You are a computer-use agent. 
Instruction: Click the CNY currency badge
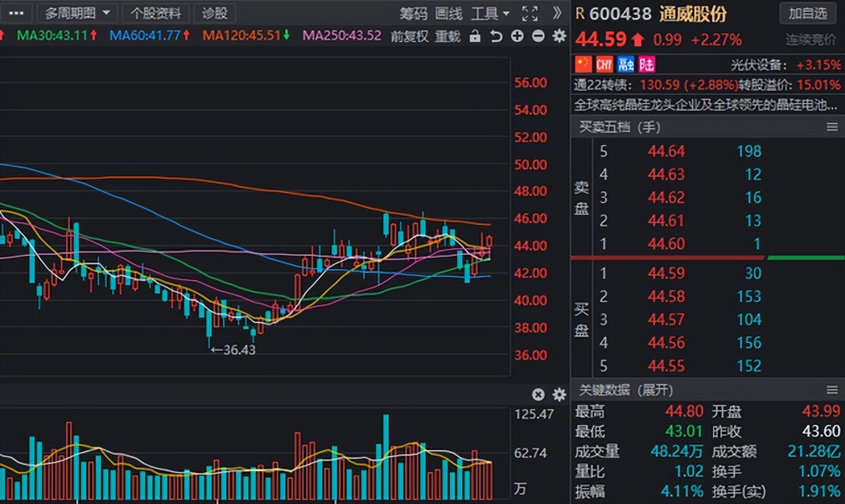(604, 64)
